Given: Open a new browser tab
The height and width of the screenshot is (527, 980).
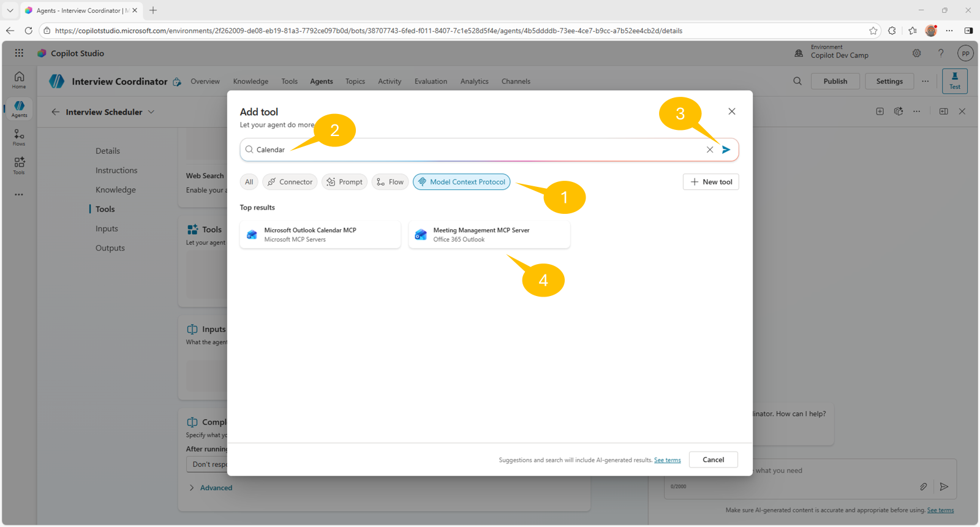Looking at the screenshot, I should (153, 10).
